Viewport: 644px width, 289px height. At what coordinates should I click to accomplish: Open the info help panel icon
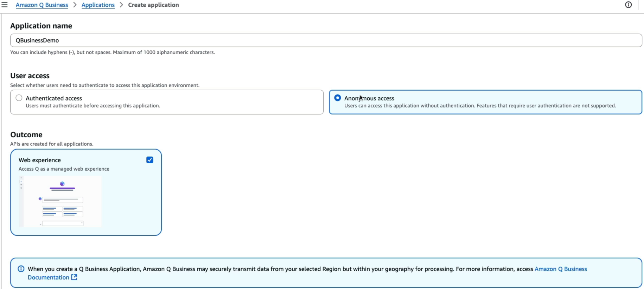[628, 5]
